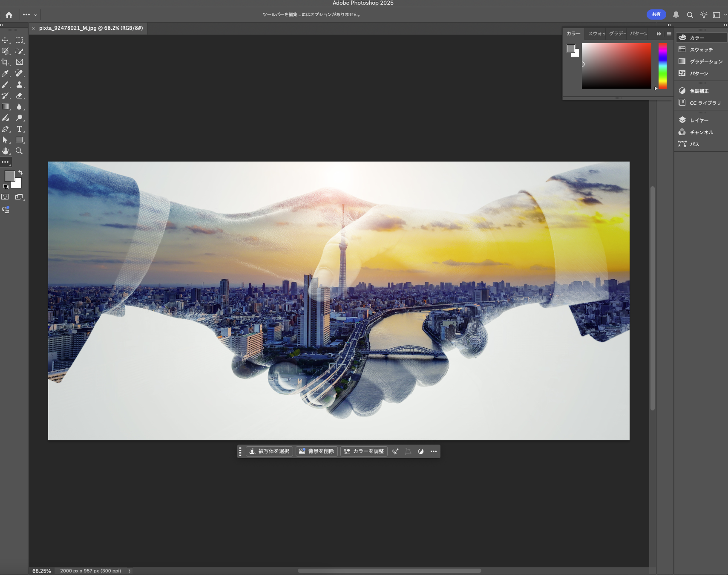The height and width of the screenshot is (575, 728).
Task: Click the 背景を削除 button
Action: click(317, 451)
